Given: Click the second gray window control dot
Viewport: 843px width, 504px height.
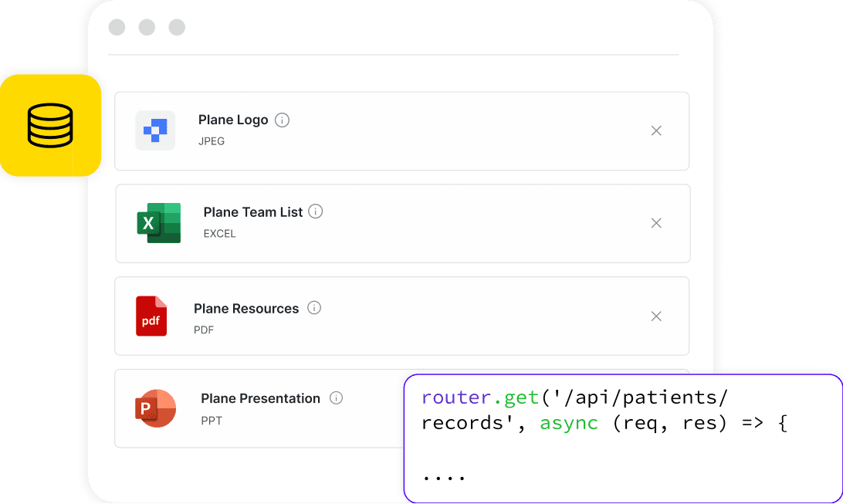Looking at the screenshot, I should coord(147,28).
